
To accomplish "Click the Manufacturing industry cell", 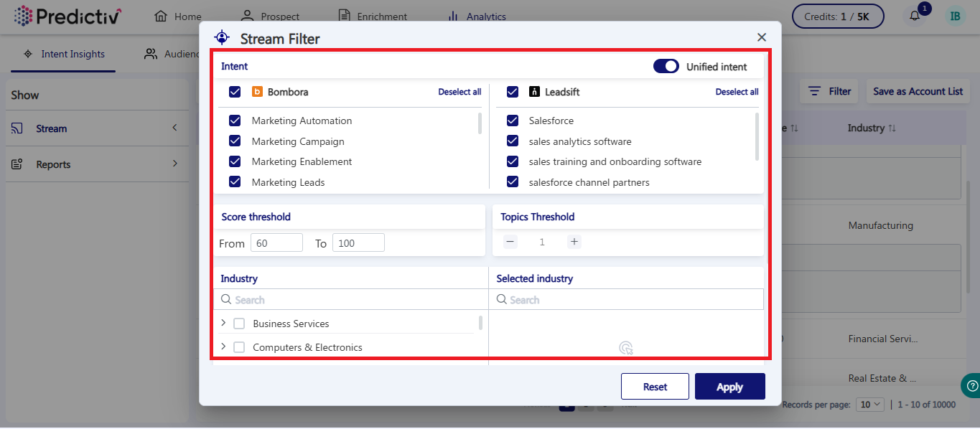I will [x=880, y=225].
